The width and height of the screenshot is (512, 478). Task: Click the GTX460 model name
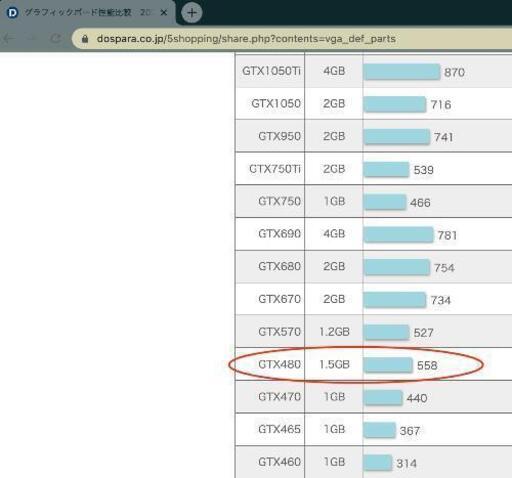pyautogui.click(x=279, y=462)
